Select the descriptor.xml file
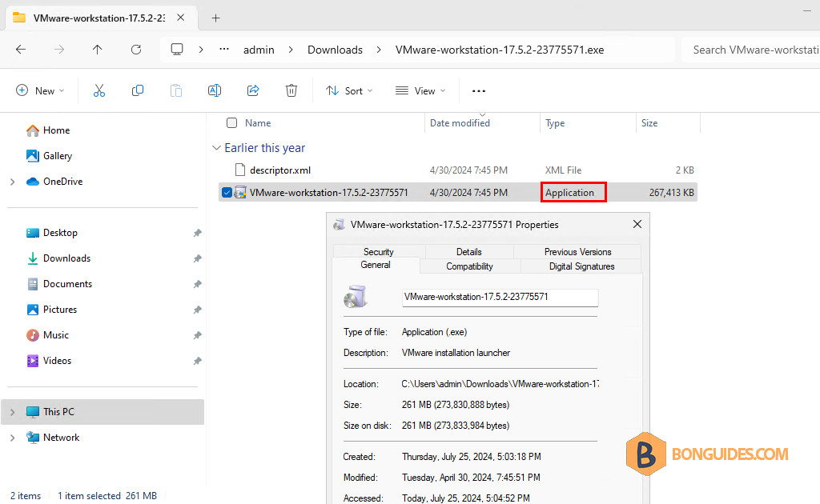The width and height of the screenshot is (820, 504). 458,170
